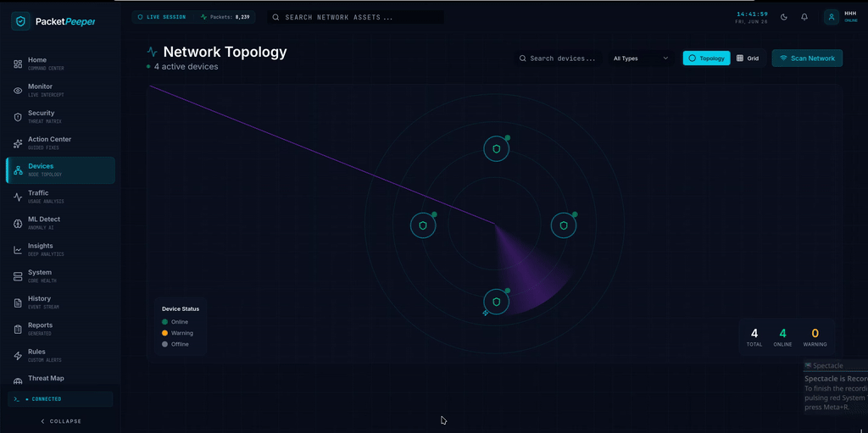Screen dimensions: 868x433
Task: Click the Traffic pulse icon
Action: [18, 197]
